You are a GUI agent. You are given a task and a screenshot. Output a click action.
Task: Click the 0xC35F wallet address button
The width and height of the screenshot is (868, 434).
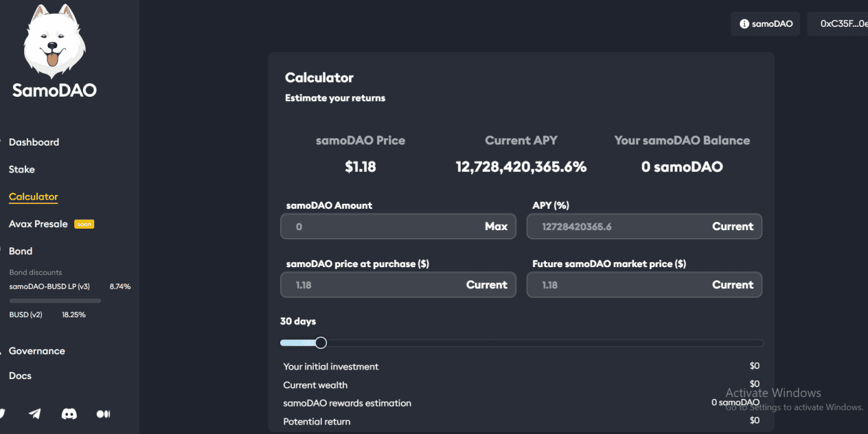pyautogui.click(x=838, y=24)
